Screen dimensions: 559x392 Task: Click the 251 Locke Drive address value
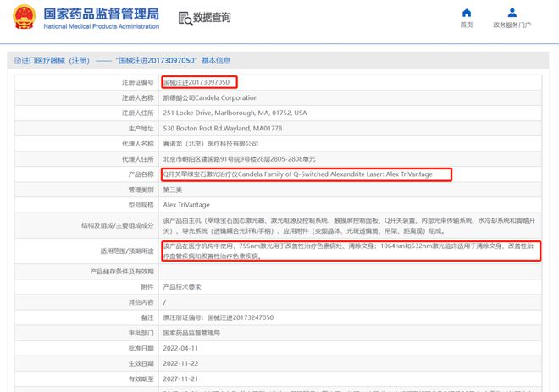(235, 113)
